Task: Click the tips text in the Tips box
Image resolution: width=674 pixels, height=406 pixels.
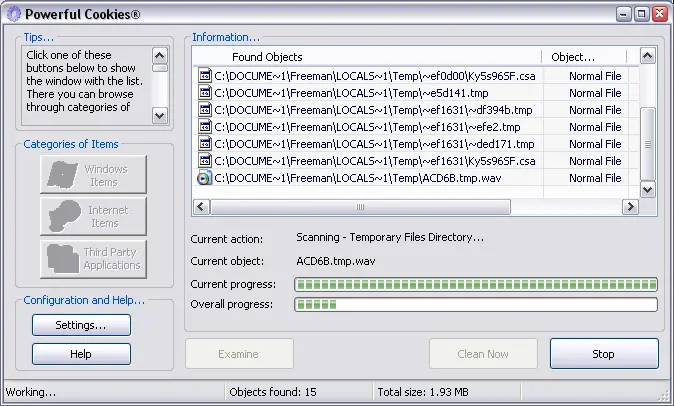Action: pyautogui.click(x=84, y=81)
